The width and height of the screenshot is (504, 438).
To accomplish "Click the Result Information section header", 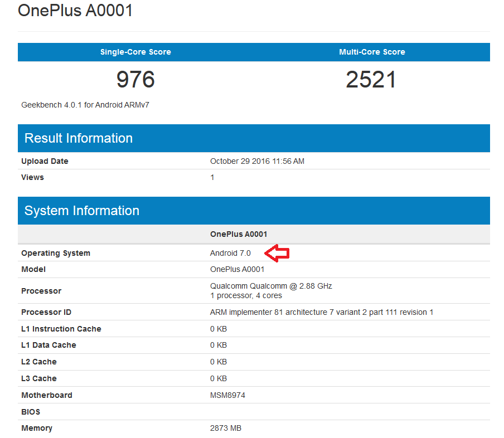I will [x=79, y=138].
